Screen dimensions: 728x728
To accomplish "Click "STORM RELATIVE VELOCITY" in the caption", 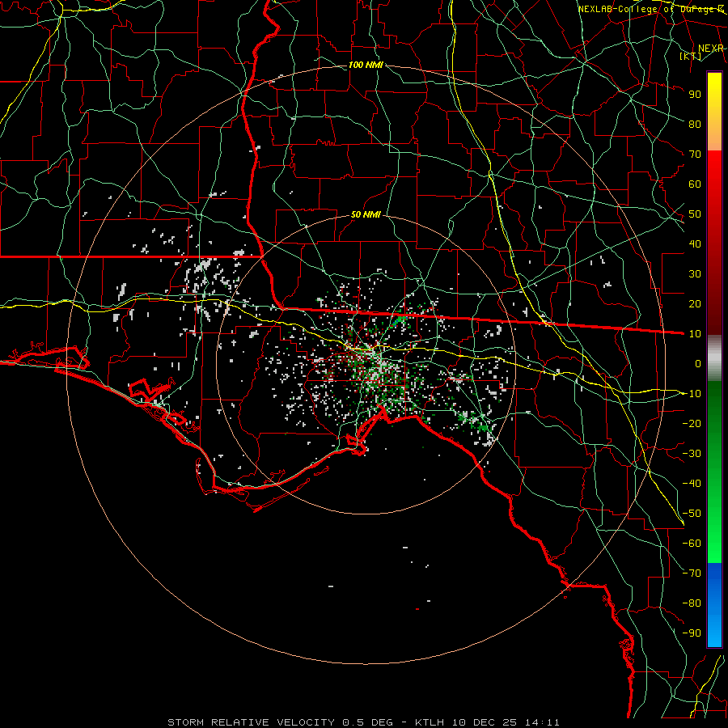I will (252, 722).
